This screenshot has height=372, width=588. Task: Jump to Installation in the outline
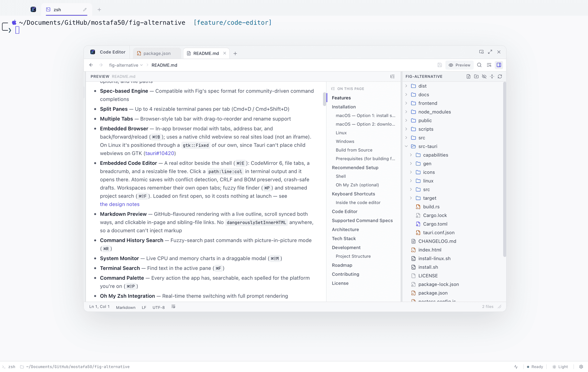coord(344,107)
